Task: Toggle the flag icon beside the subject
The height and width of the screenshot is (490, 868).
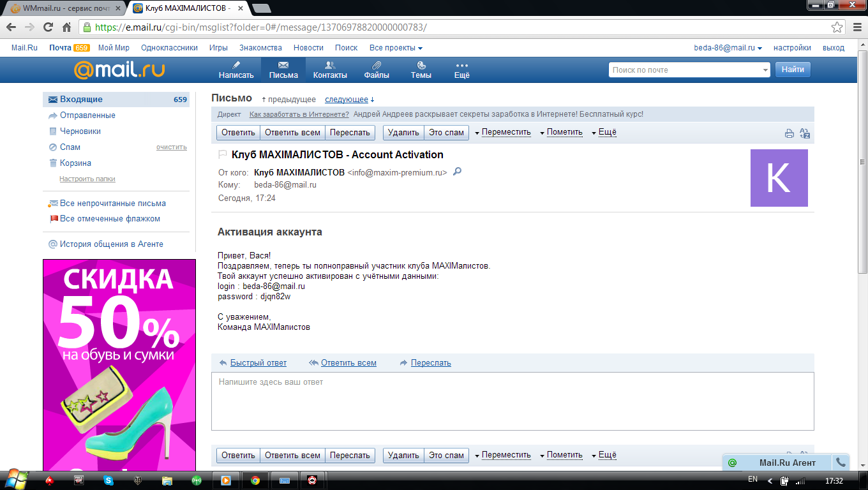Action: coord(223,154)
